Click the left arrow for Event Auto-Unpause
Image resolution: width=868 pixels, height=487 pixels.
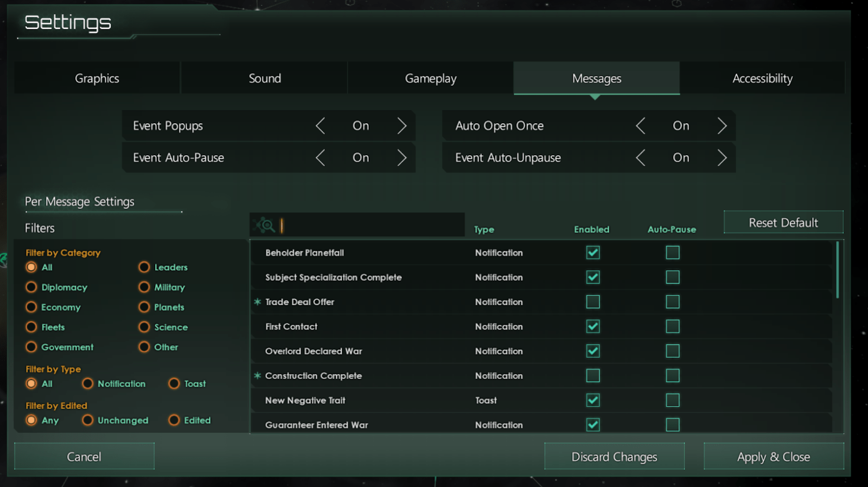pyautogui.click(x=641, y=158)
